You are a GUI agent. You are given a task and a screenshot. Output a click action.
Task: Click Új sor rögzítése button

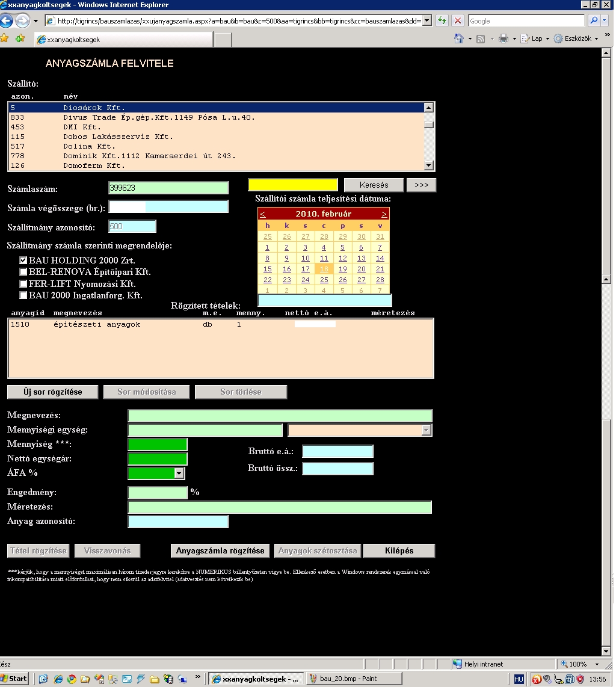(52, 392)
